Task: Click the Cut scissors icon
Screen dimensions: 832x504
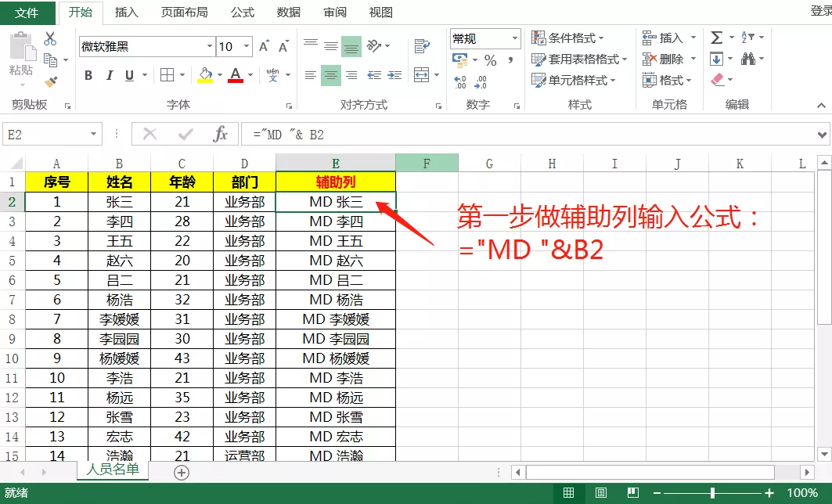Action: click(50, 38)
